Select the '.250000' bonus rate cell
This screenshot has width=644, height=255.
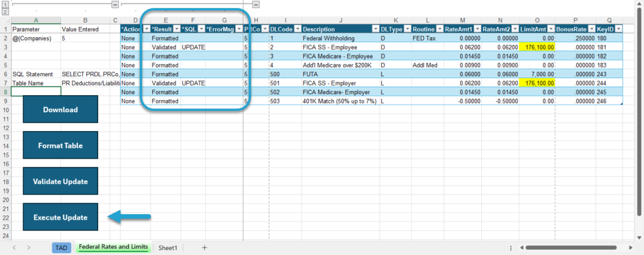coord(575,38)
